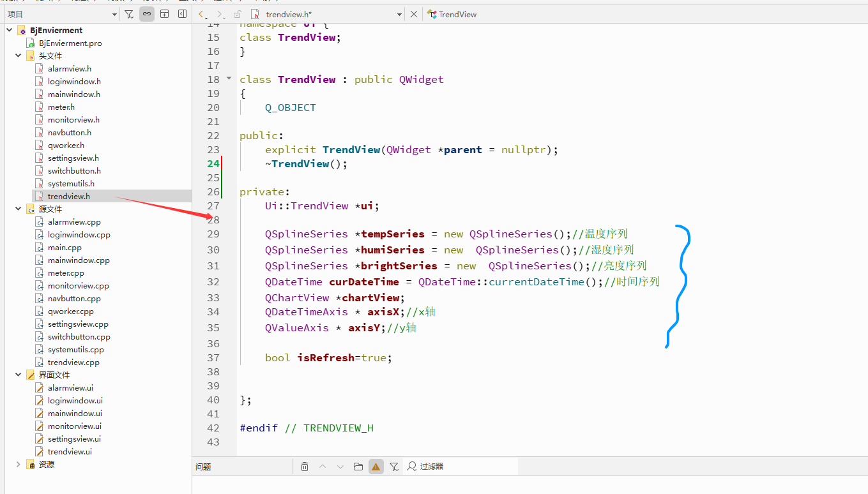The width and height of the screenshot is (868, 494).
Task: Select trendview.h in the tree
Action: (x=68, y=196)
